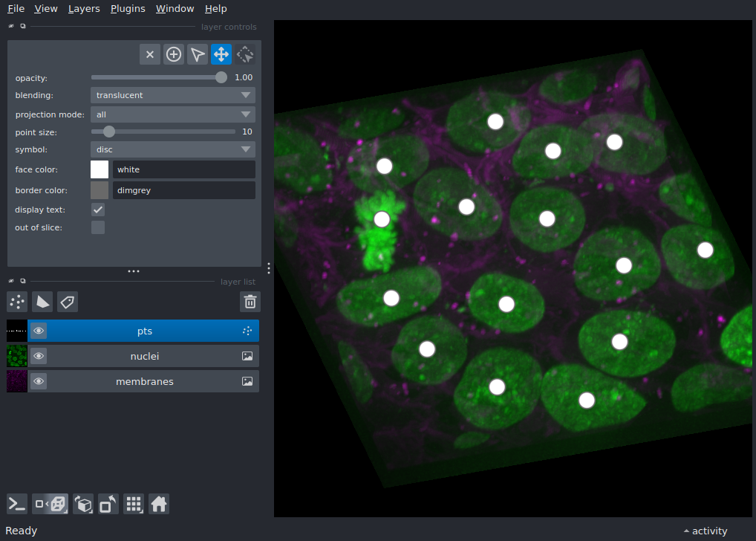Image resolution: width=756 pixels, height=541 pixels.
Task: Change the point symbol dropdown
Action: (x=172, y=149)
